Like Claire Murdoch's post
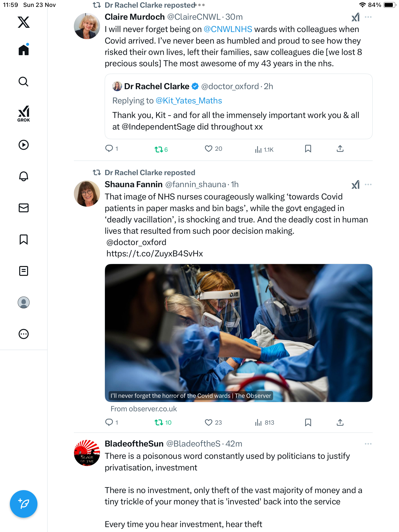 point(209,149)
